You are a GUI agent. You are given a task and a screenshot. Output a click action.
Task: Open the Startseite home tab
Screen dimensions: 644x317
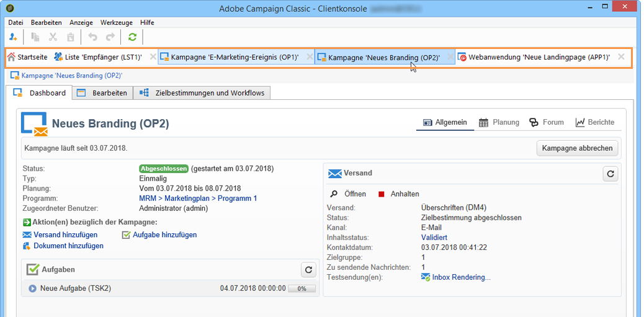(x=27, y=57)
